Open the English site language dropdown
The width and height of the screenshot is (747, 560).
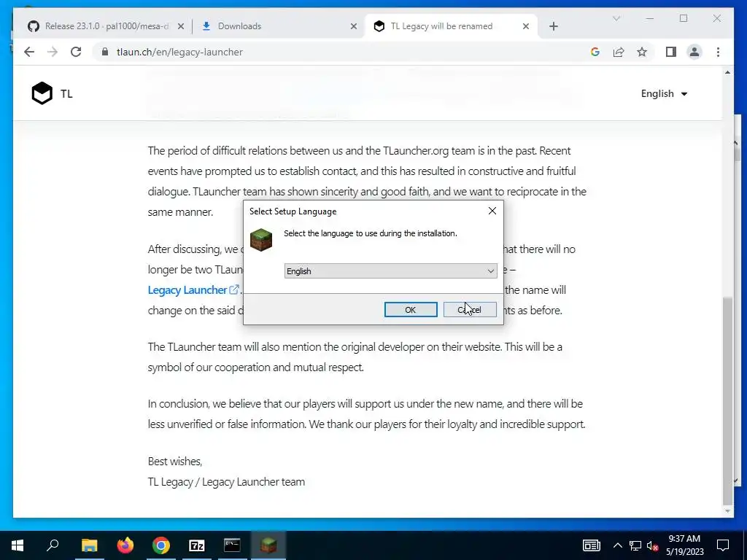[664, 93]
